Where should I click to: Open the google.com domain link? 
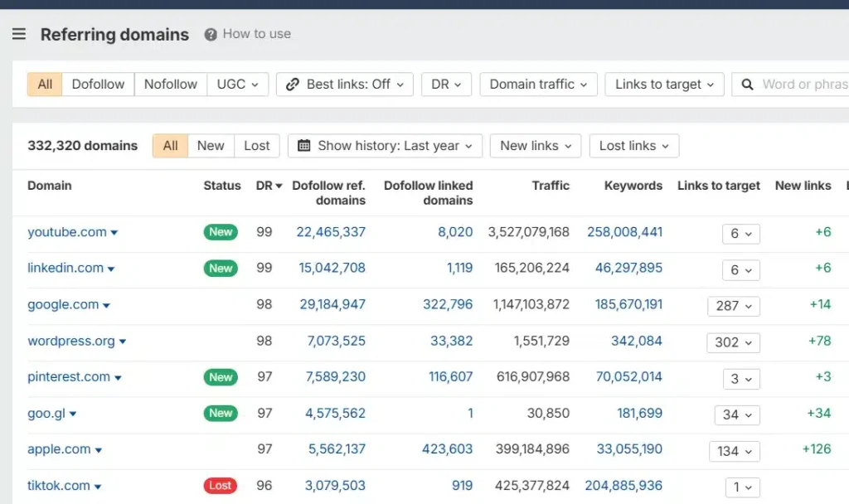[x=63, y=305]
